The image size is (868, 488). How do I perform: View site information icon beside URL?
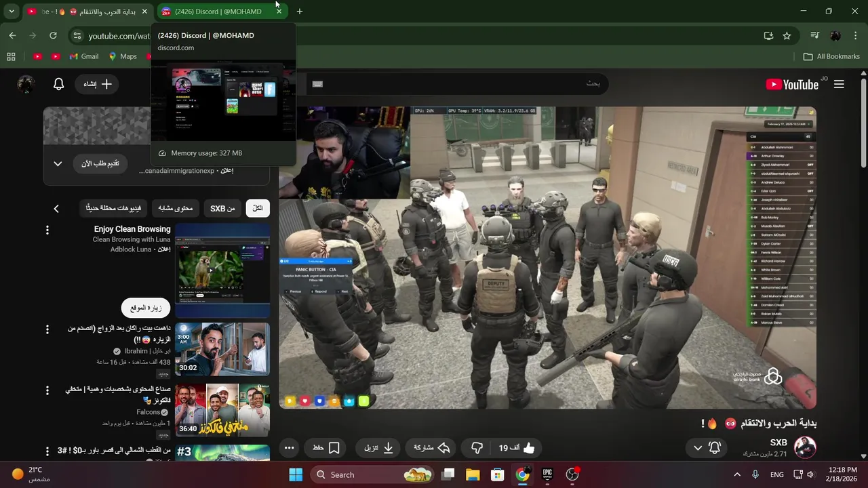point(77,36)
